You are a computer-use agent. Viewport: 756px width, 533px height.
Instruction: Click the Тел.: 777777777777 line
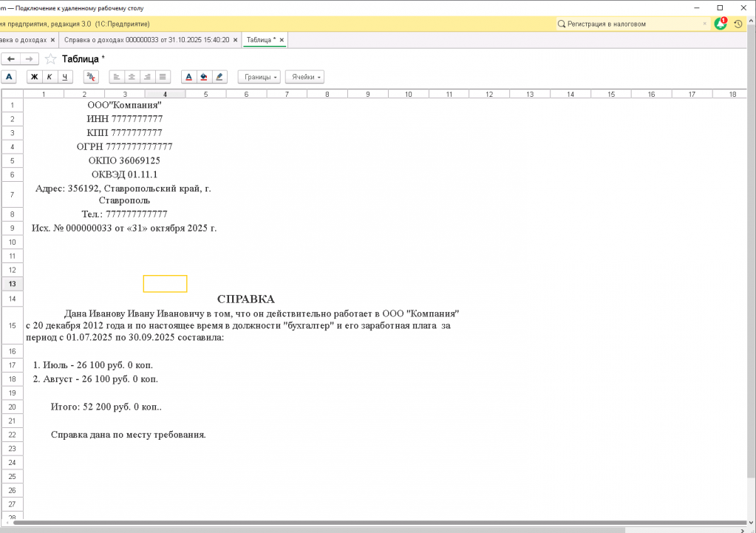[x=124, y=214]
